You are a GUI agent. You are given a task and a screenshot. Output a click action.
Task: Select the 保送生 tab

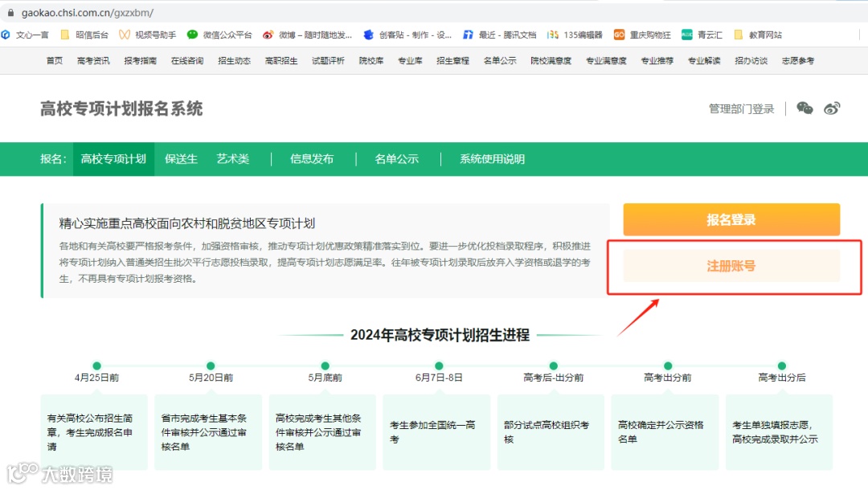pyautogui.click(x=181, y=159)
